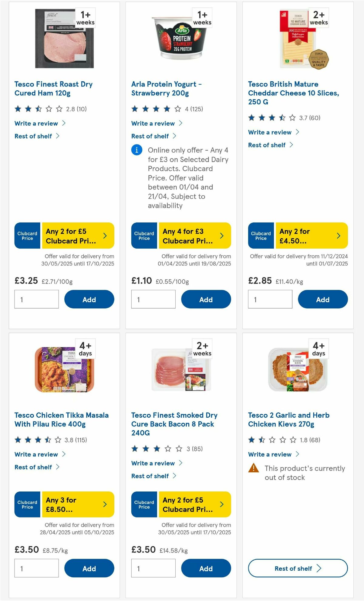Screen dimensions: 364x601
Task: Add Arla Protein Yogurt to the basket
Action: [x=206, y=299]
